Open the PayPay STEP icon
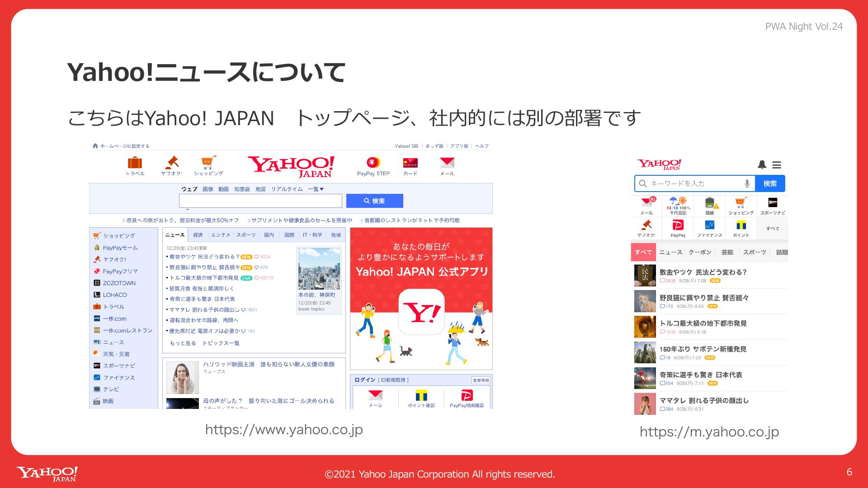The image size is (868, 488). tap(373, 162)
